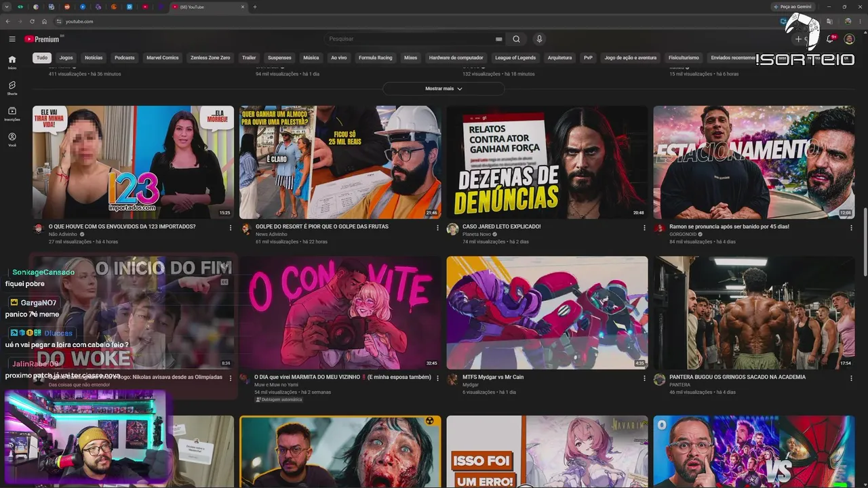The width and height of the screenshot is (868, 488).
Task: Open the title GOLPE DO RESORT É PIOR
Action: (x=322, y=226)
